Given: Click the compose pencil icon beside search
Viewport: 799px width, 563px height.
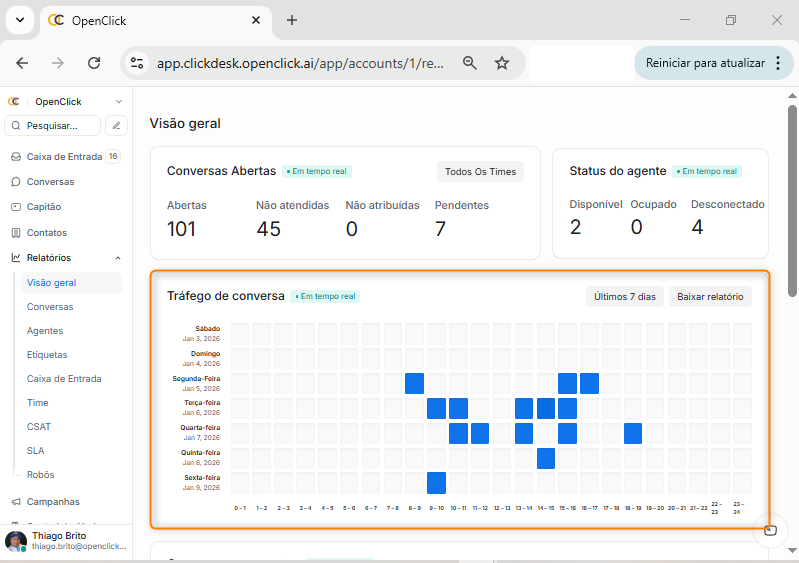Looking at the screenshot, I should click(117, 126).
